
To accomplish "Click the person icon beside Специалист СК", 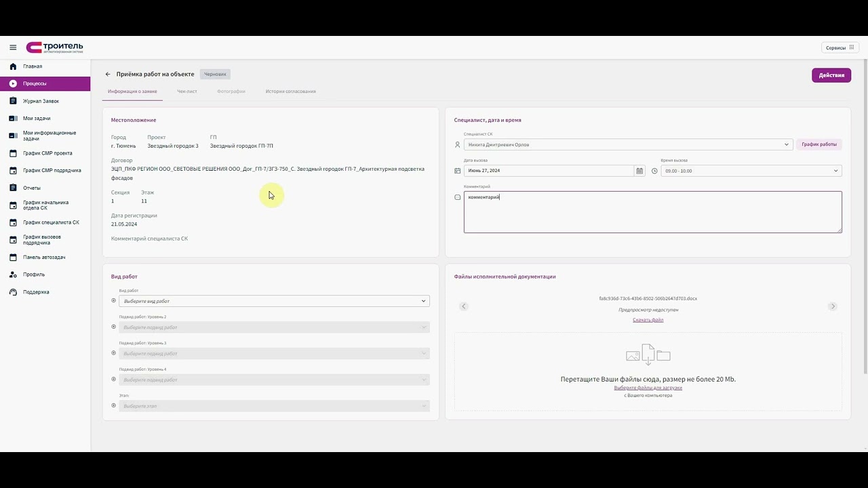I will (x=457, y=144).
